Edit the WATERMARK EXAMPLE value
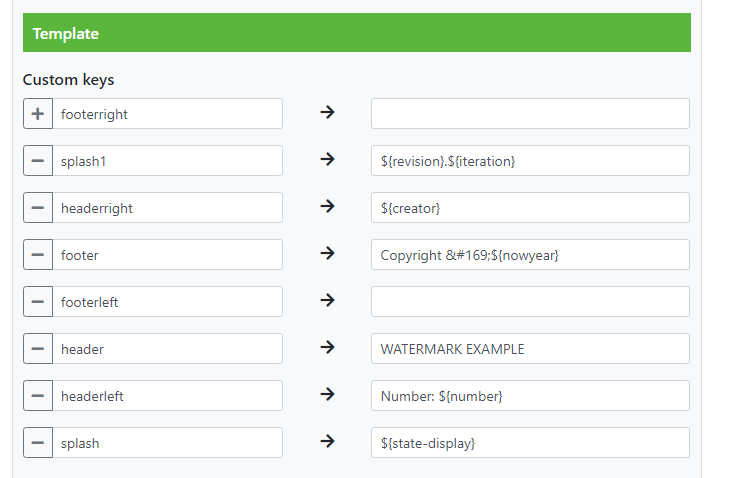Screen dimensions: 731x478 coord(530,349)
